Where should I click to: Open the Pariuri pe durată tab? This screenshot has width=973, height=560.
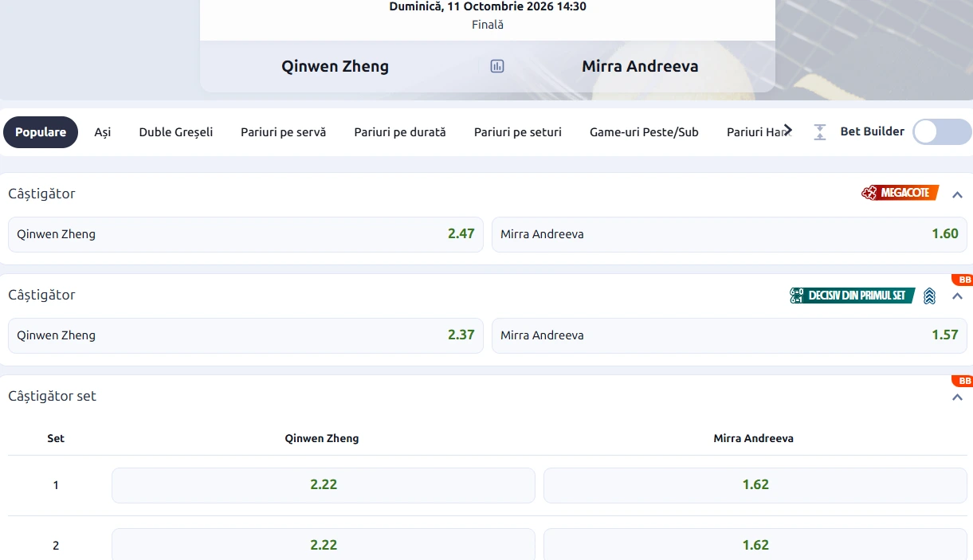tap(400, 132)
